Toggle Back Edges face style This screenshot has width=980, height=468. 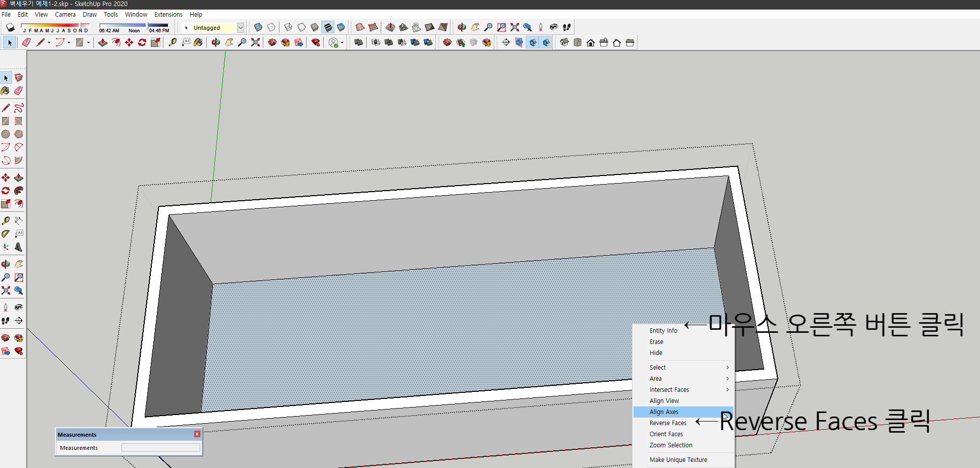pos(271,27)
